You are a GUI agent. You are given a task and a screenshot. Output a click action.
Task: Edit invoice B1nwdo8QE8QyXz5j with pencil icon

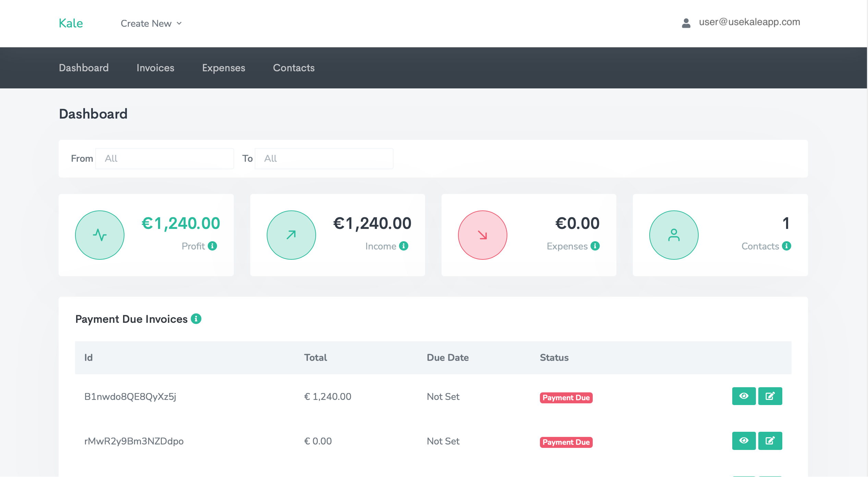click(x=770, y=396)
